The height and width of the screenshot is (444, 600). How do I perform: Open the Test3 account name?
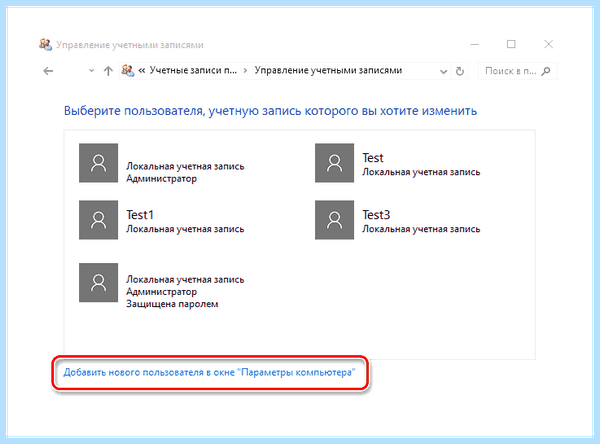(376, 215)
